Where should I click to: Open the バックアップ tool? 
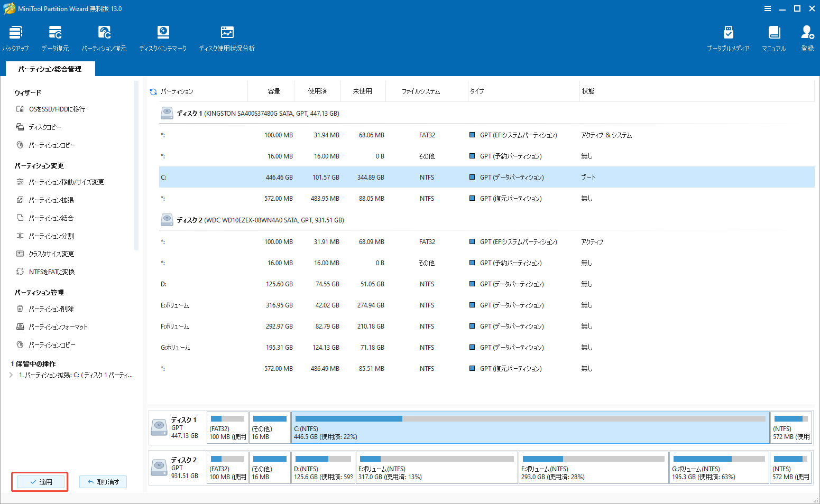click(15, 37)
